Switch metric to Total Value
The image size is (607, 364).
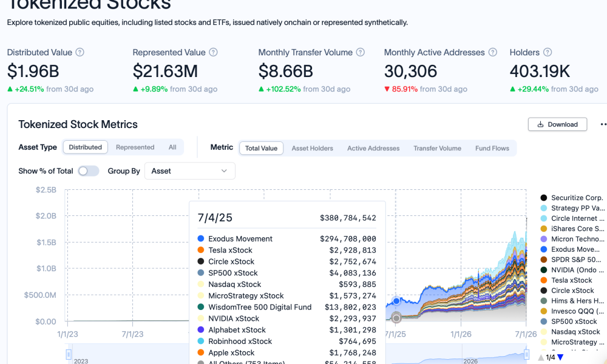pos(261,148)
